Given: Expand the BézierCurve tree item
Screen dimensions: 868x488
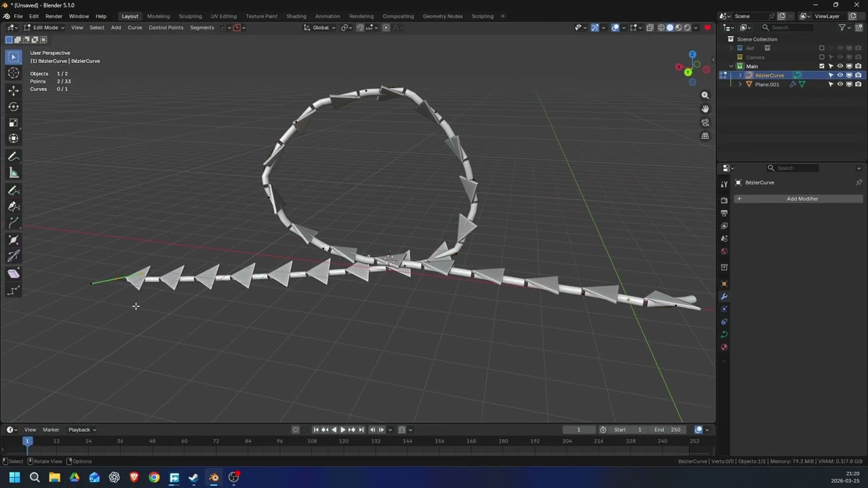Looking at the screenshot, I should [741, 75].
